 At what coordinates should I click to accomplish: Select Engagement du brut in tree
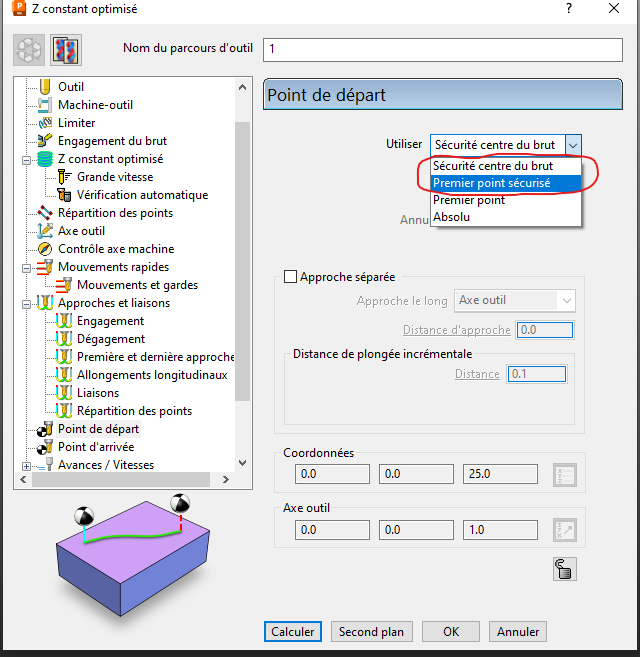pyautogui.click(x=111, y=141)
